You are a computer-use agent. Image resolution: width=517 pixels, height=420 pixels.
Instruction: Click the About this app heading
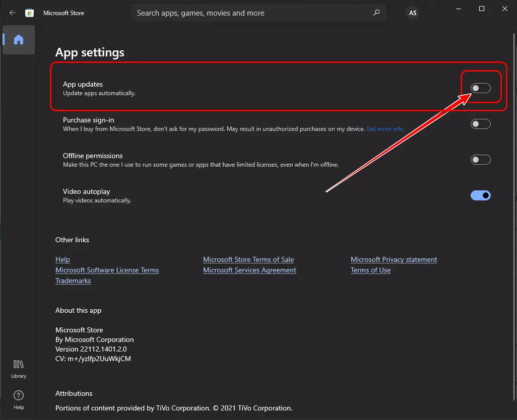(x=79, y=310)
